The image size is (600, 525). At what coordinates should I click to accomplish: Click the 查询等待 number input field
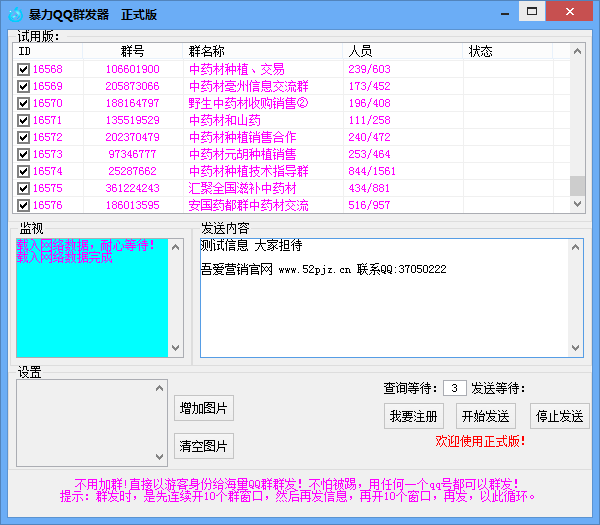454,388
